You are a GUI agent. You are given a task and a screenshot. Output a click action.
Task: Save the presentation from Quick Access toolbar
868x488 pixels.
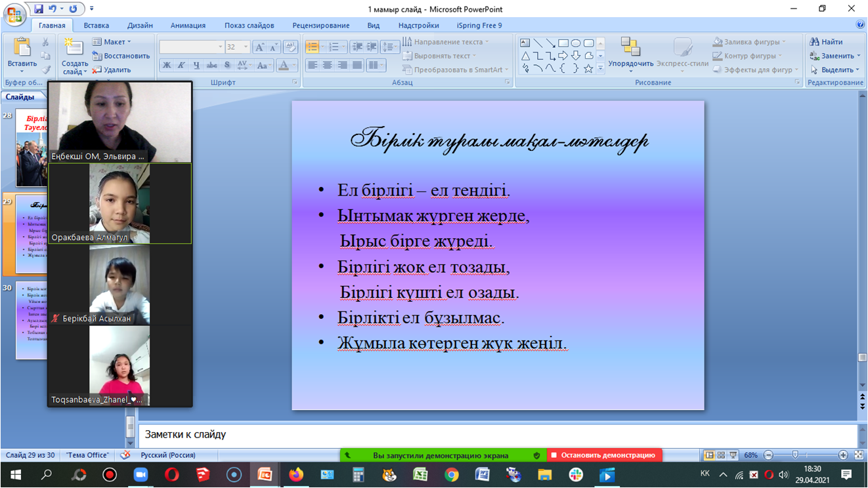tap(39, 9)
